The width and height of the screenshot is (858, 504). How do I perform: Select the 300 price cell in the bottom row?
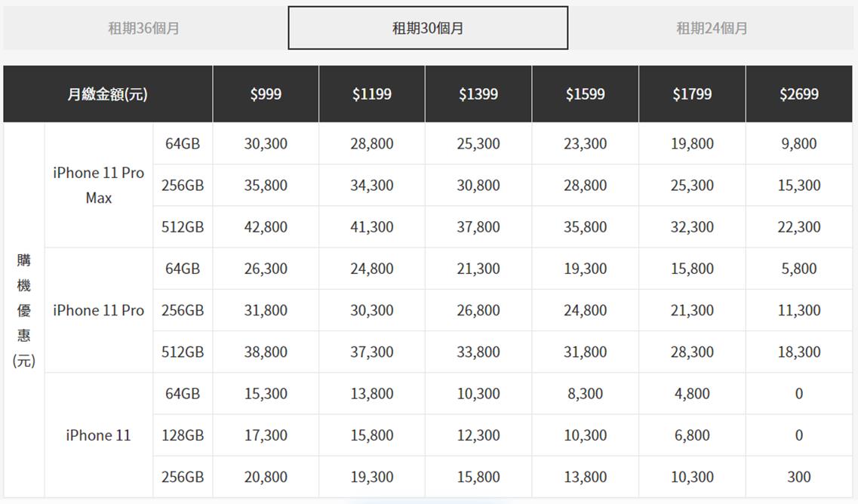(x=799, y=477)
